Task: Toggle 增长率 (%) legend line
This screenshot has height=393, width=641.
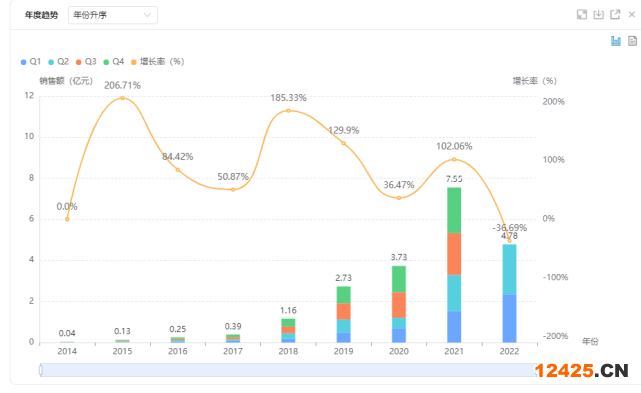Action: coord(158,62)
